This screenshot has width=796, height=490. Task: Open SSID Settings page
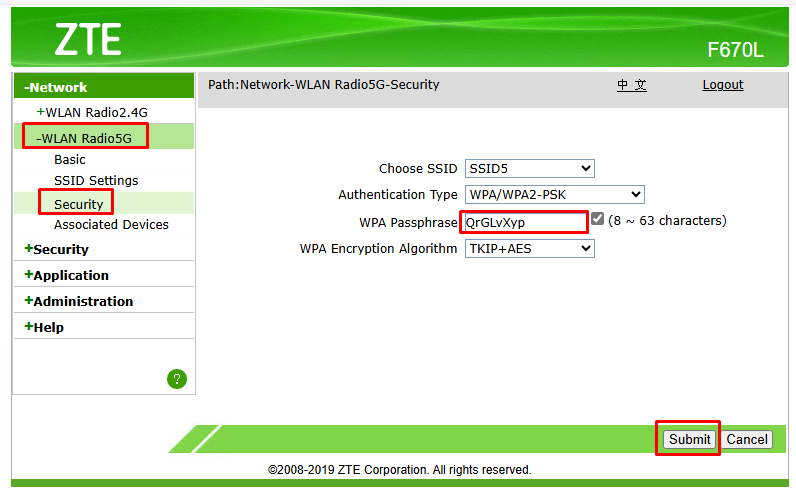[x=96, y=181]
